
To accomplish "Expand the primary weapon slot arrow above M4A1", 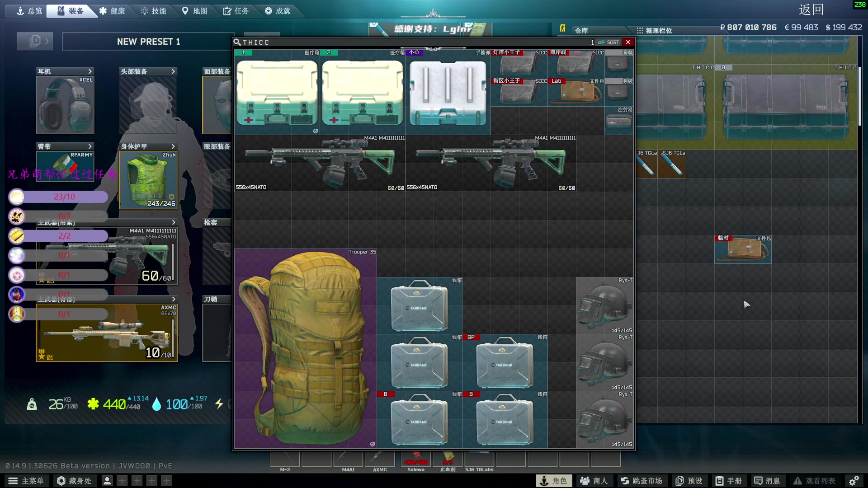I will click(x=174, y=222).
